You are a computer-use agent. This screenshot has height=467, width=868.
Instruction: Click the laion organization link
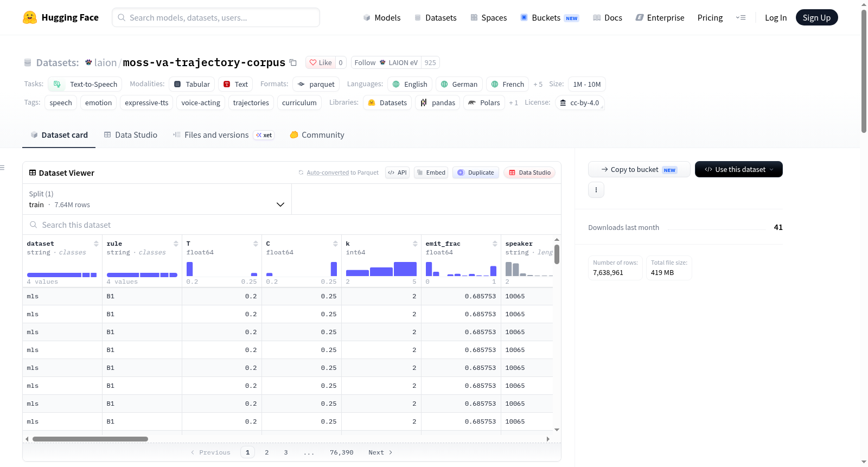click(105, 62)
